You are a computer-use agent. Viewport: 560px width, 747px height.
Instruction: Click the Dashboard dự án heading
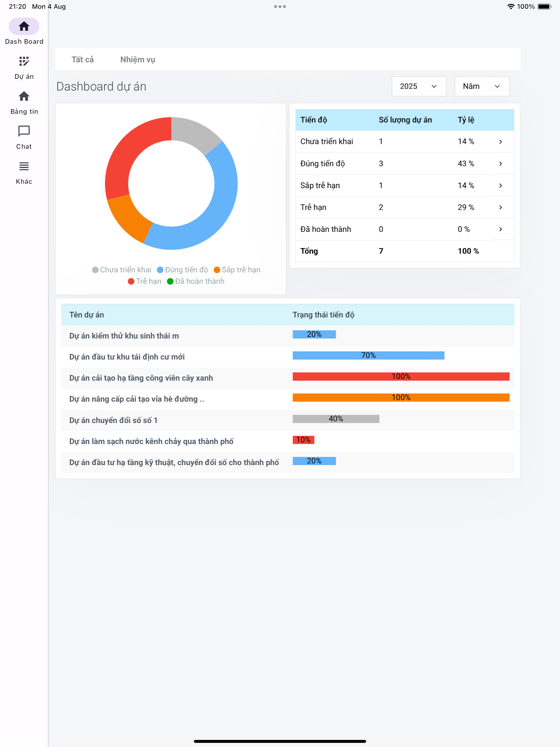tap(101, 87)
